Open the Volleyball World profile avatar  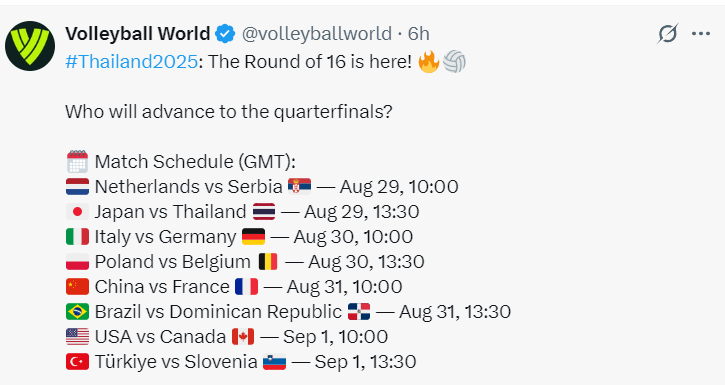tap(30, 46)
